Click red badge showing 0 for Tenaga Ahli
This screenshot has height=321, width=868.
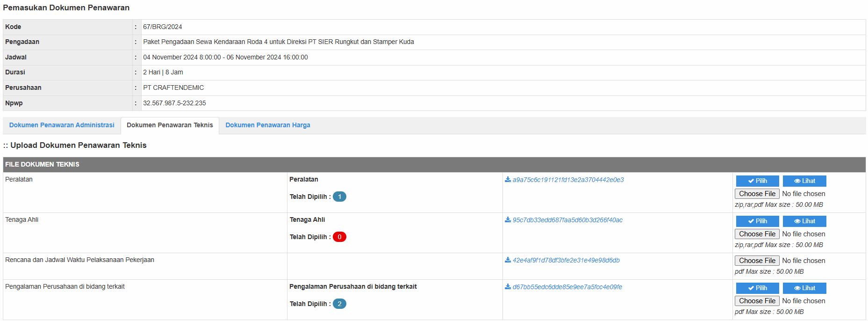[x=339, y=237]
